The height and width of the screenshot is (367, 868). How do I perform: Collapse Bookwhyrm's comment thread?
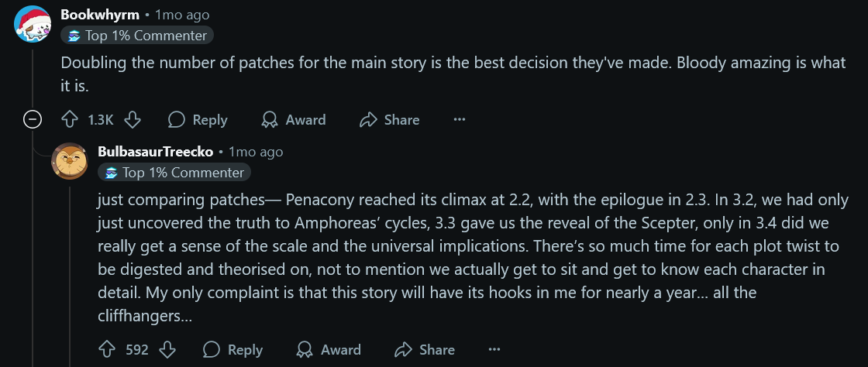click(x=32, y=120)
